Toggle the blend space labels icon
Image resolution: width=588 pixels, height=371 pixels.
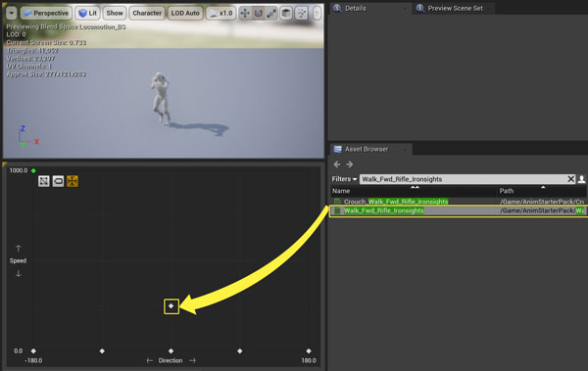58,181
